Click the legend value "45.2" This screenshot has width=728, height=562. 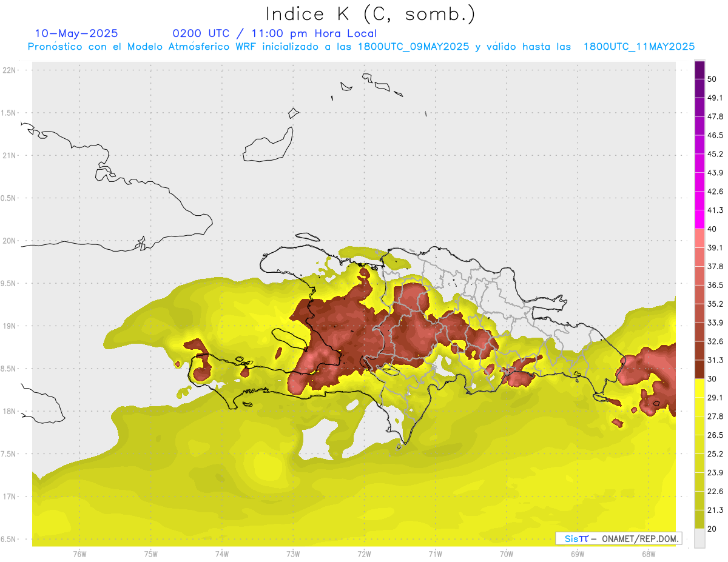tap(715, 154)
